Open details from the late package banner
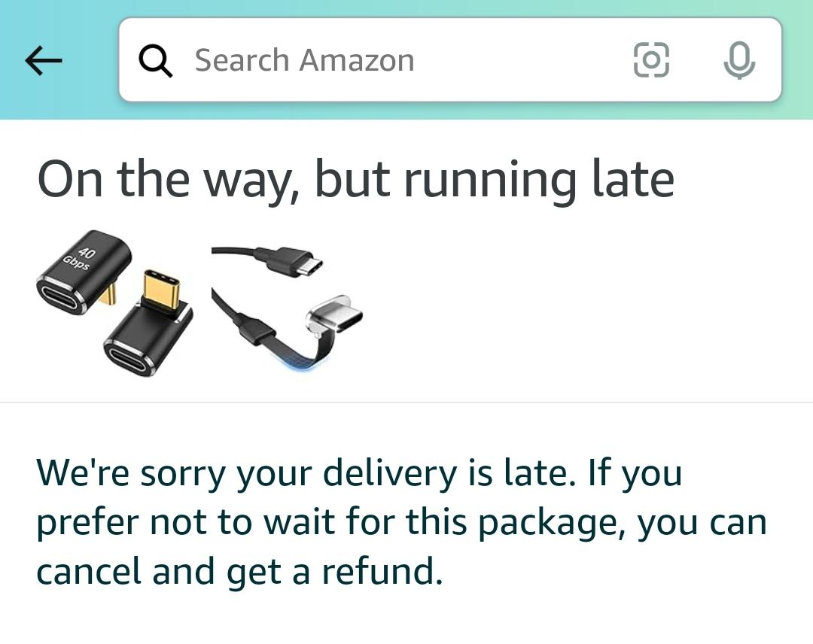 (357, 178)
